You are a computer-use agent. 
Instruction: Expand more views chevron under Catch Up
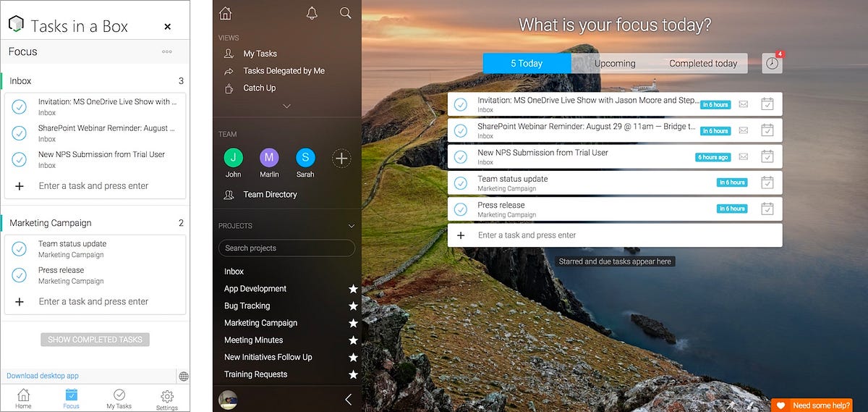pos(286,106)
